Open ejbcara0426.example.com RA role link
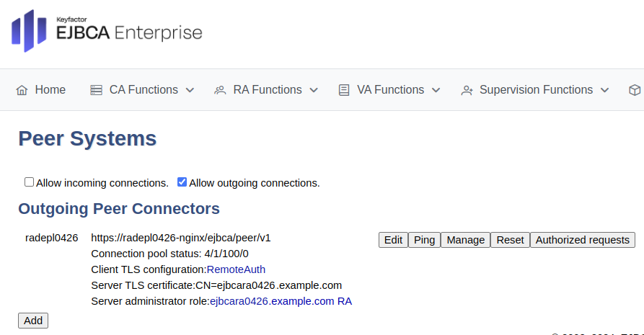This screenshot has height=335, width=644. click(x=281, y=301)
